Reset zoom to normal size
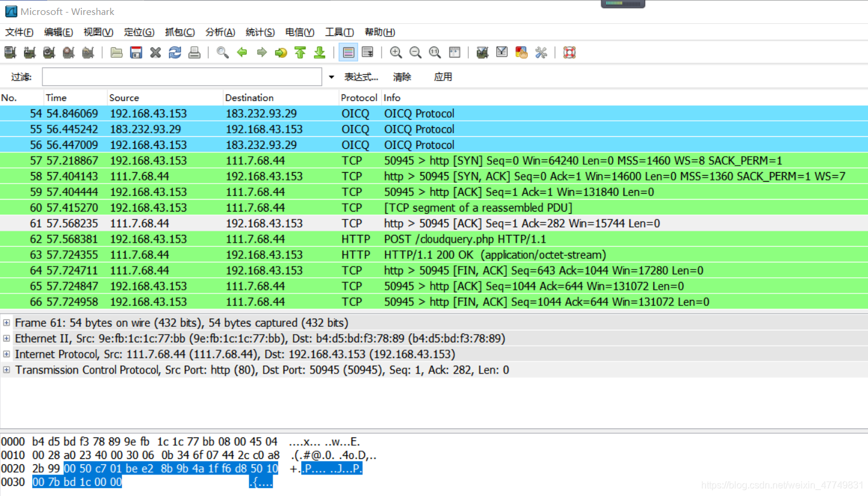 click(x=435, y=53)
